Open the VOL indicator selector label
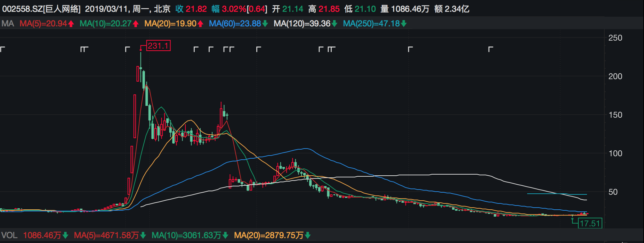Viewport: 644px width, 243px height. (9, 235)
